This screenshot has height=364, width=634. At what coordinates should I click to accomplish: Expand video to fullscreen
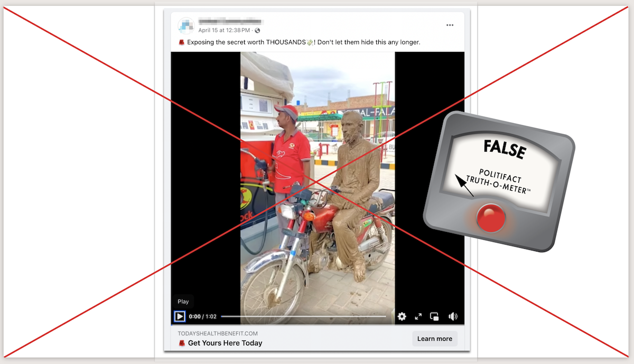click(418, 316)
